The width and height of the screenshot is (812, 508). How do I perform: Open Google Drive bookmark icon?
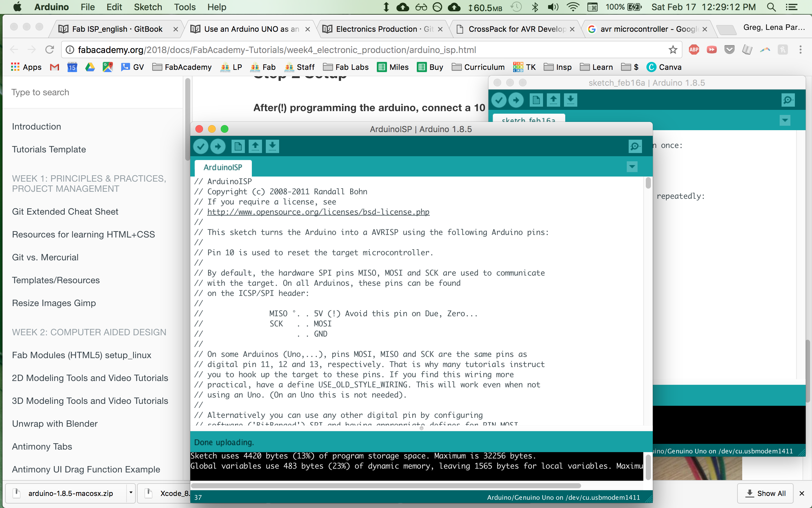point(90,67)
